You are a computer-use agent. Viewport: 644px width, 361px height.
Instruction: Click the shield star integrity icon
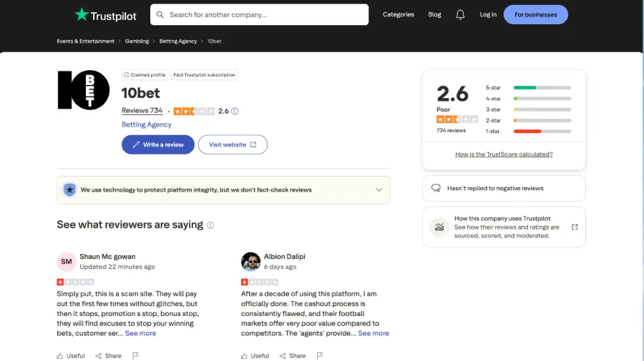click(70, 190)
